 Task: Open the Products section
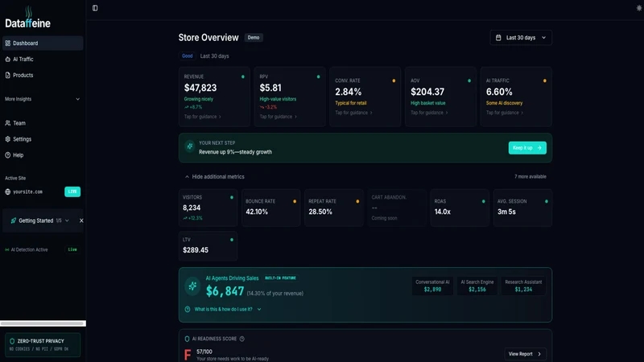(x=43, y=75)
